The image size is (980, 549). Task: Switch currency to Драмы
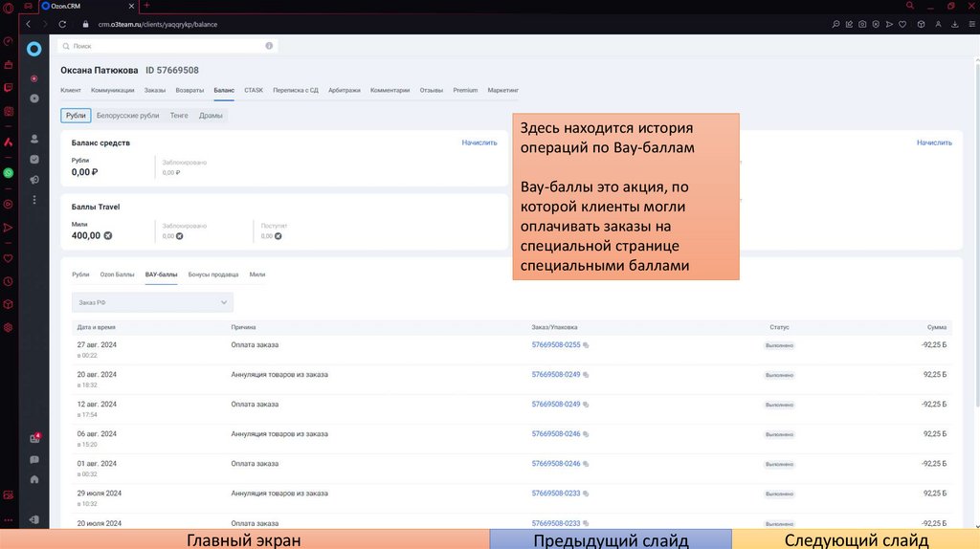211,116
